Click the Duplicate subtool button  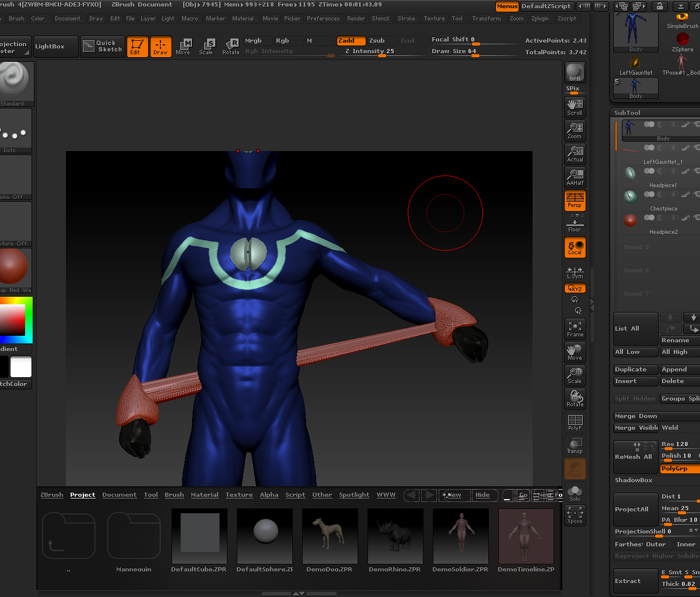click(x=634, y=370)
